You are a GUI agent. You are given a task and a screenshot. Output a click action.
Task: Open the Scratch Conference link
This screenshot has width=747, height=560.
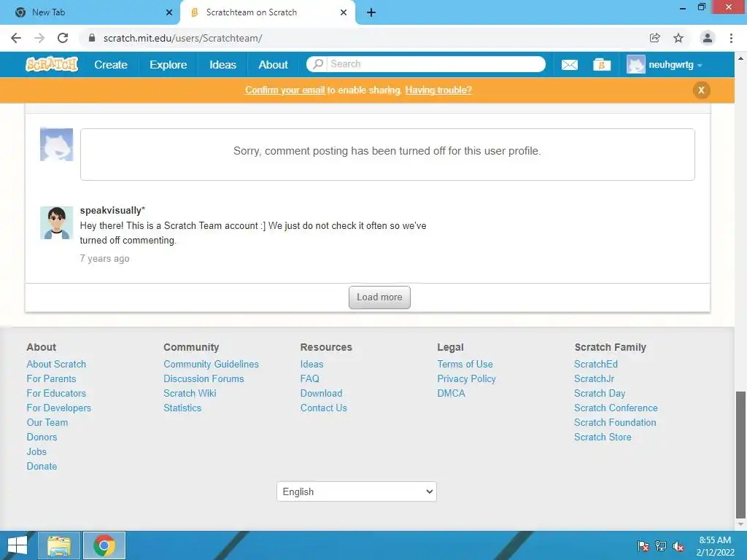[x=616, y=408]
